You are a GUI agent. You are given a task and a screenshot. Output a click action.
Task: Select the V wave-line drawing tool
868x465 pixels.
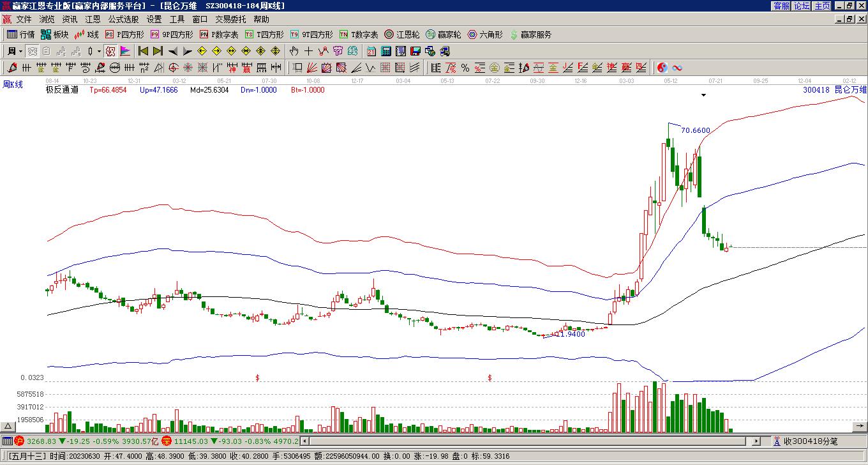(370, 68)
